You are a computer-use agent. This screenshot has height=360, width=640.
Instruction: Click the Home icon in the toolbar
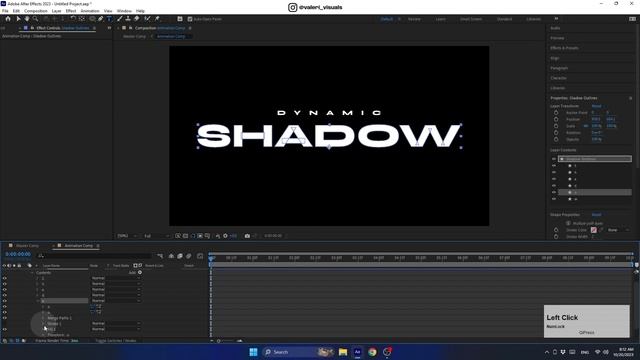[x=8, y=19]
